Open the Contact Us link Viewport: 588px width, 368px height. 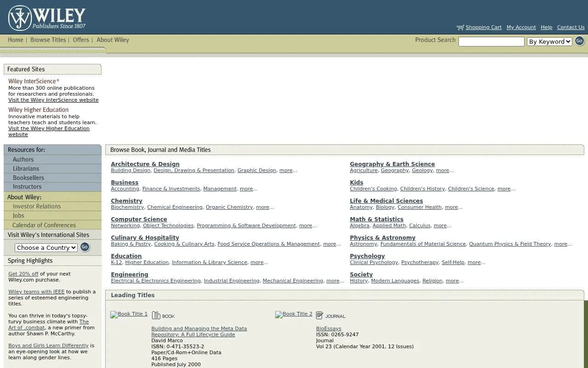[x=571, y=28]
